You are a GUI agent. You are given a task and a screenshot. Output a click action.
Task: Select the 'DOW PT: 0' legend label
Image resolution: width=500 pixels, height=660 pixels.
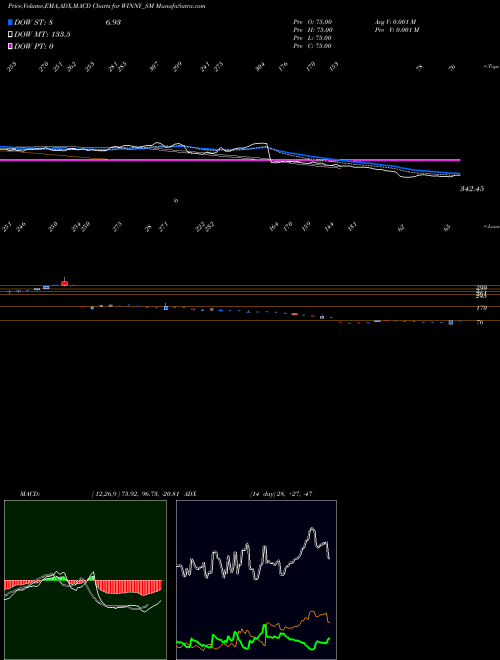[x=34, y=46]
